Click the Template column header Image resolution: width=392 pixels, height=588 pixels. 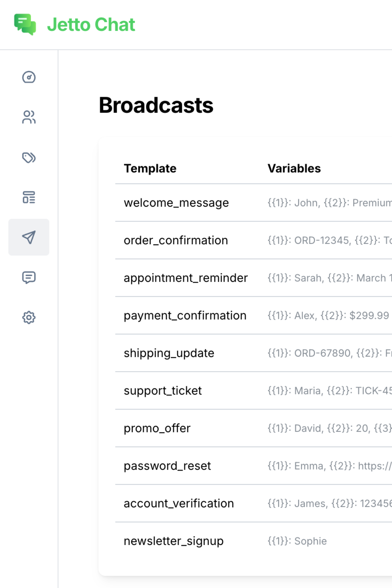pos(150,169)
